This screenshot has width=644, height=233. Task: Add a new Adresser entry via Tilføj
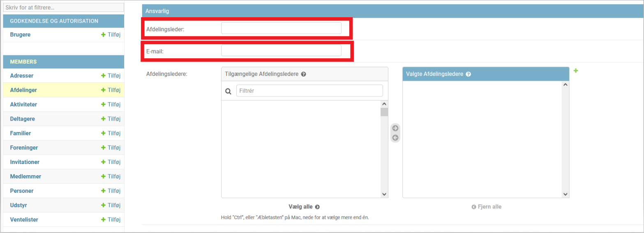click(x=111, y=76)
